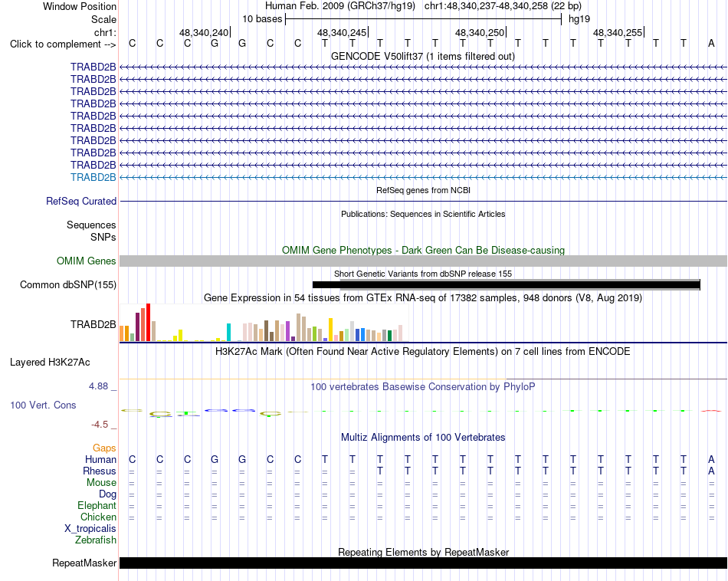The image size is (728, 581).
Task: Click the Scale track label
Action: point(103,19)
